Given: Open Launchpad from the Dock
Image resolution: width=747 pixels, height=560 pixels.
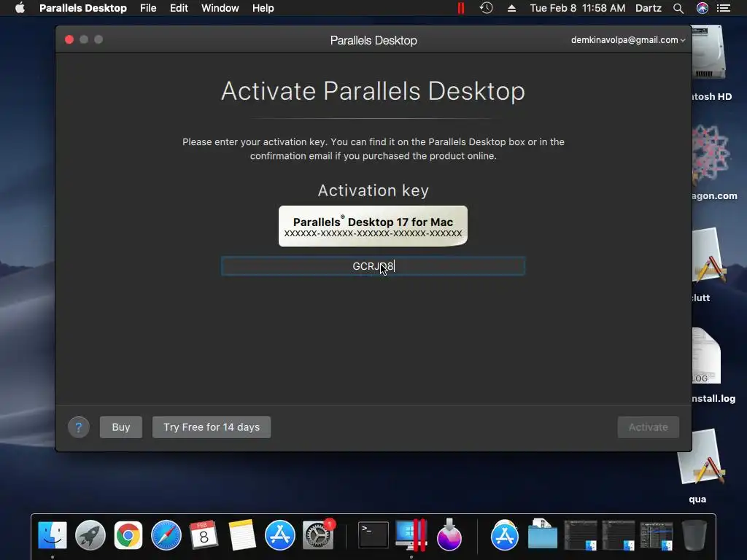Looking at the screenshot, I should tap(90, 535).
